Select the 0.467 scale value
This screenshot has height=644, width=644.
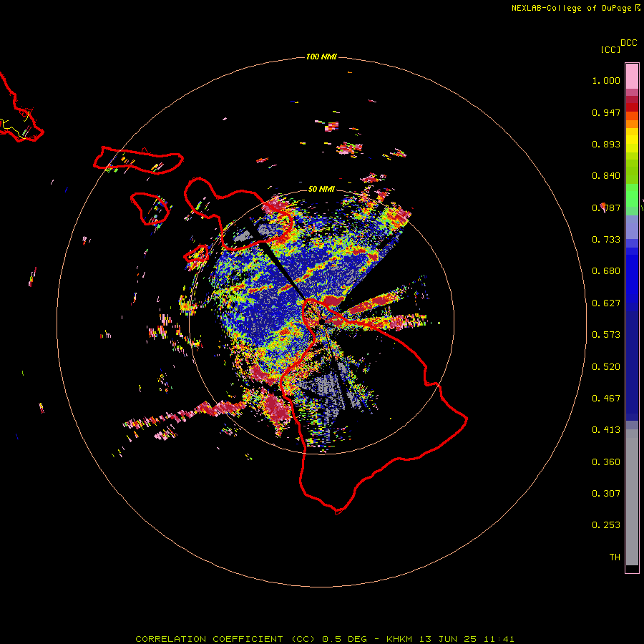[606, 399]
